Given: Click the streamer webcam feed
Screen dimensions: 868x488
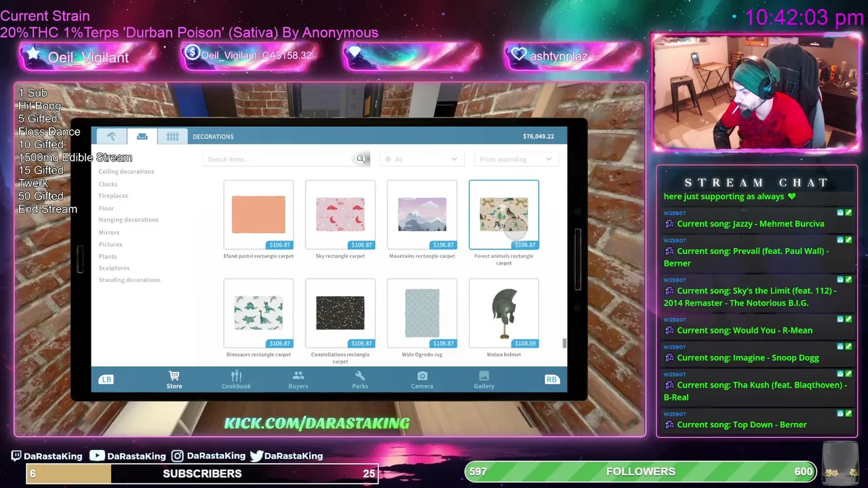Looking at the screenshot, I should (x=756, y=92).
